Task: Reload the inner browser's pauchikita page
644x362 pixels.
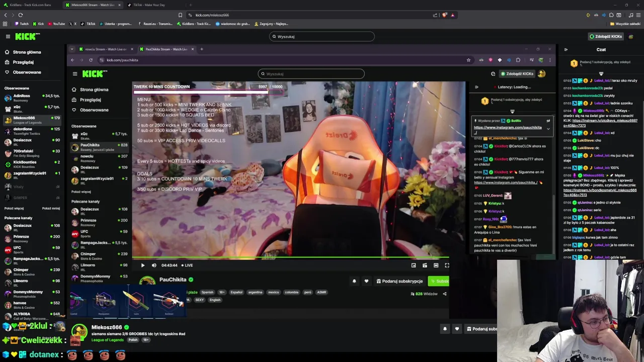Action: [91, 60]
